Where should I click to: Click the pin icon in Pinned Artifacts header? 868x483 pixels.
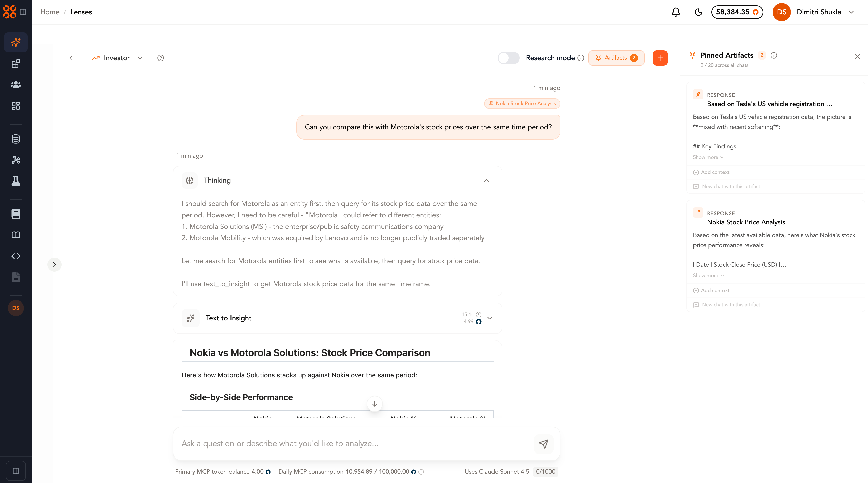692,55
